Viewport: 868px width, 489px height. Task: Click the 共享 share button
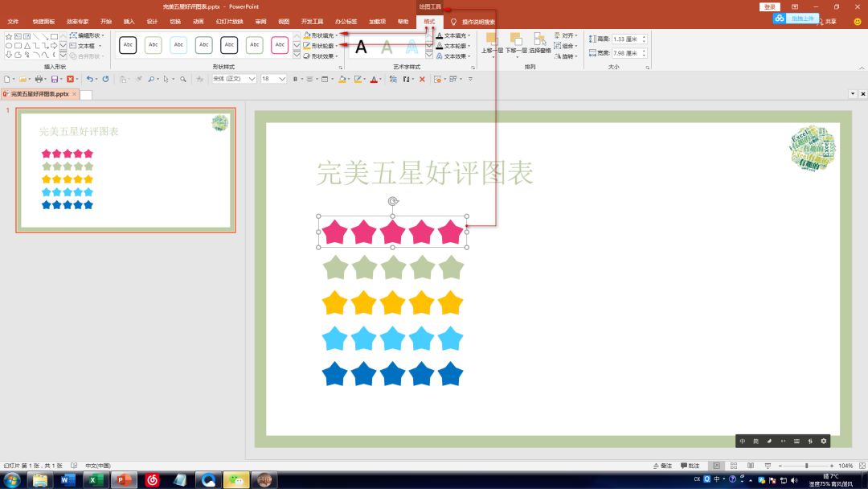tap(830, 22)
